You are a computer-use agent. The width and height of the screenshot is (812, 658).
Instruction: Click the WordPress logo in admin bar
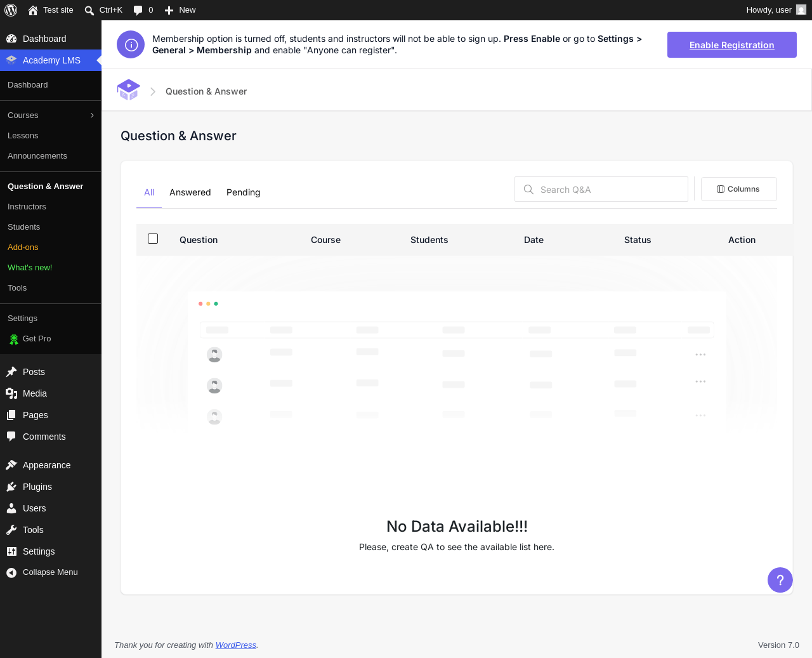click(x=11, y=10)
